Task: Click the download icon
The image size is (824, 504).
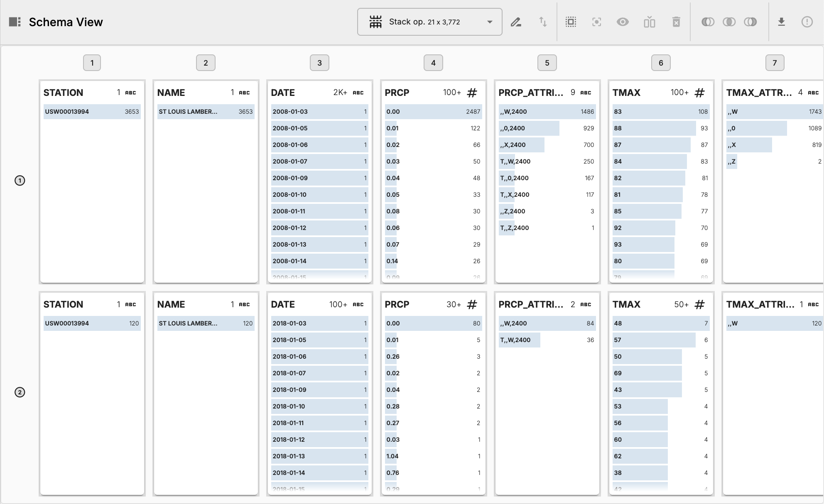Action: coord(781,22)
